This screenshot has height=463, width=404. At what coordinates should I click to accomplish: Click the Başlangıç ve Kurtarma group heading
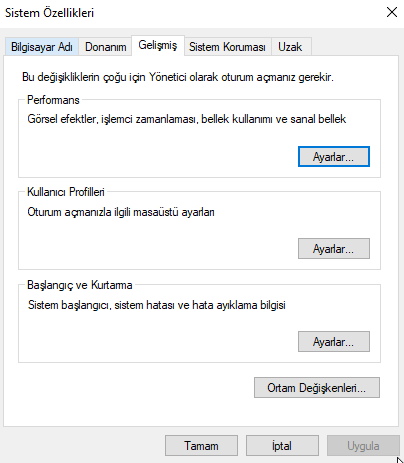[80, 285]
